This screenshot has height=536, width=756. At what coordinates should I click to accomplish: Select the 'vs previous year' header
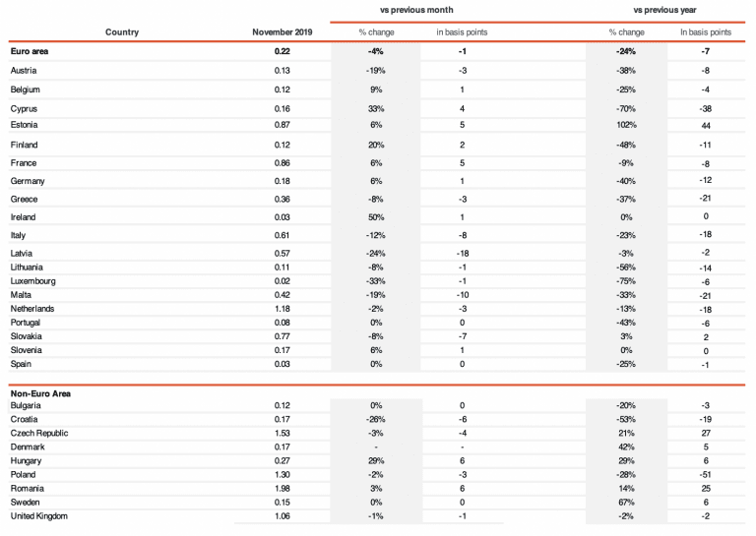coord(664,9)
